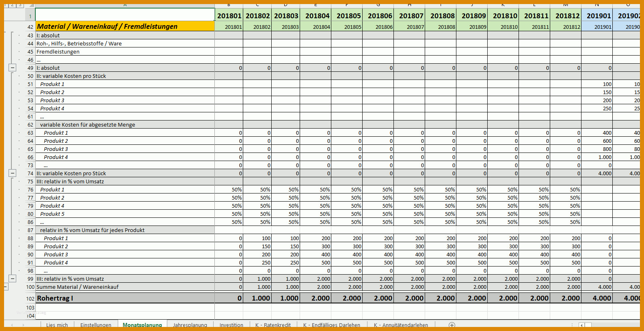Click the 1.000 value in row 66 under 201901

(597, 157)
